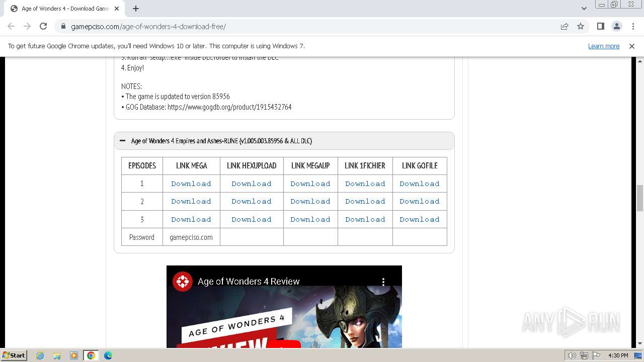Viewport: 644px width, 362px height.
Task: Download episode 1 from MEGAUP
Action: coord(310,184)
